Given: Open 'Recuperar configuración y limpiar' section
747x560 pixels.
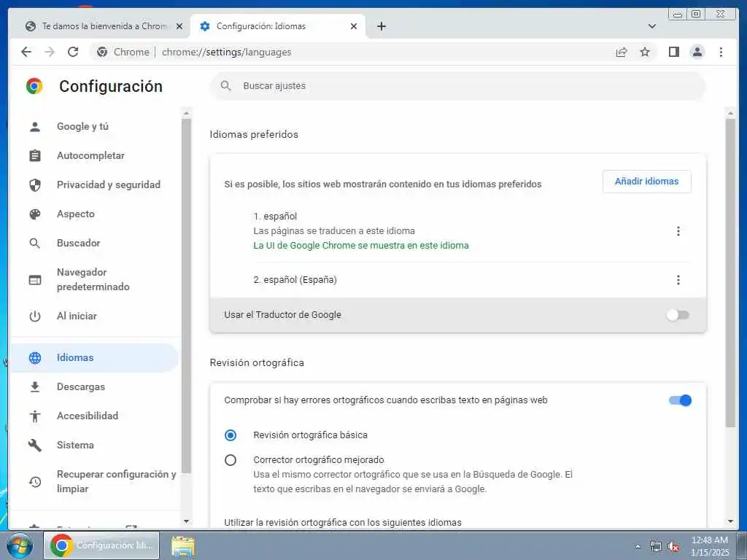Looking at the screenshot, I should click(x=96, y=482).
